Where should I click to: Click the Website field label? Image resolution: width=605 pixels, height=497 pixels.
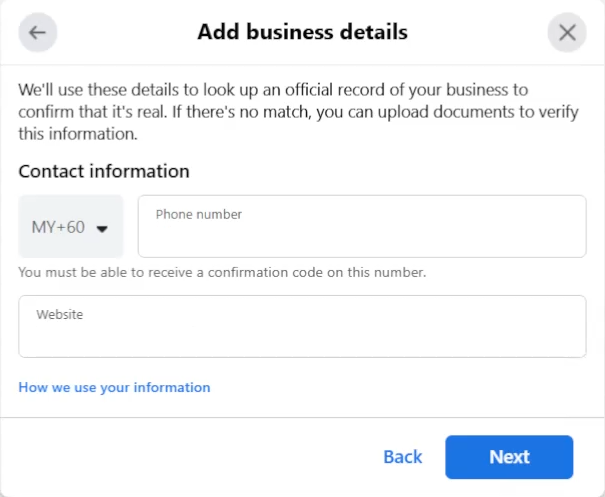60,314
